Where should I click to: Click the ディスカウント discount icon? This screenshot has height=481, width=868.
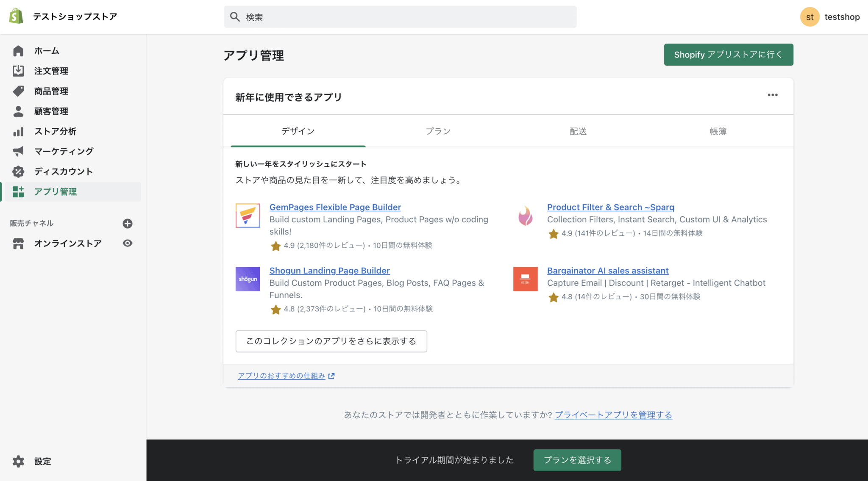pos(18,171)
